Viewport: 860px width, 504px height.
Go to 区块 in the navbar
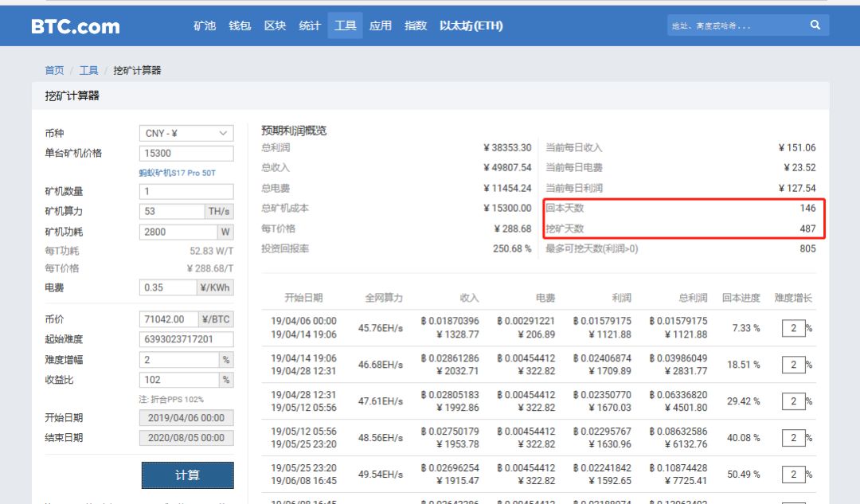(x=275, y=25)
